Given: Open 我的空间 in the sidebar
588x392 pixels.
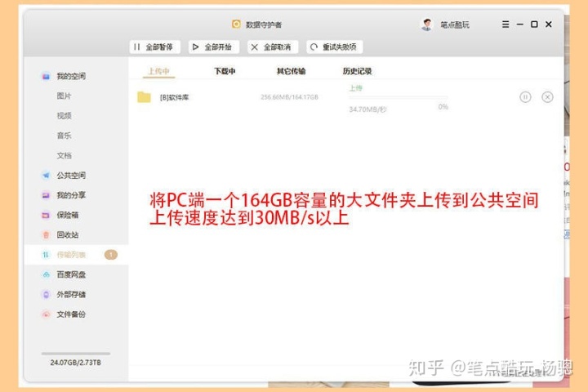Looking at the screenshot, I should click(x=71, y=76).
